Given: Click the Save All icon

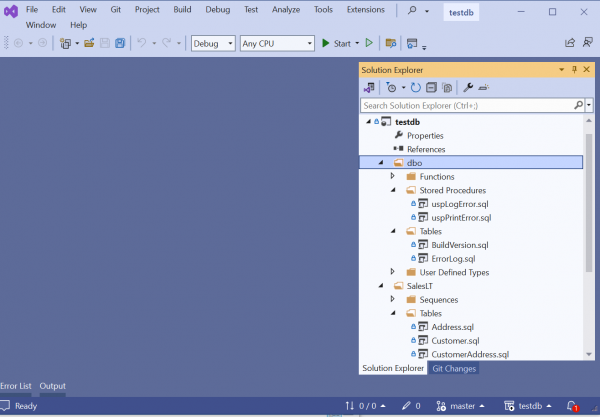Looking at the screenshot, I should (x=120, y=43).
